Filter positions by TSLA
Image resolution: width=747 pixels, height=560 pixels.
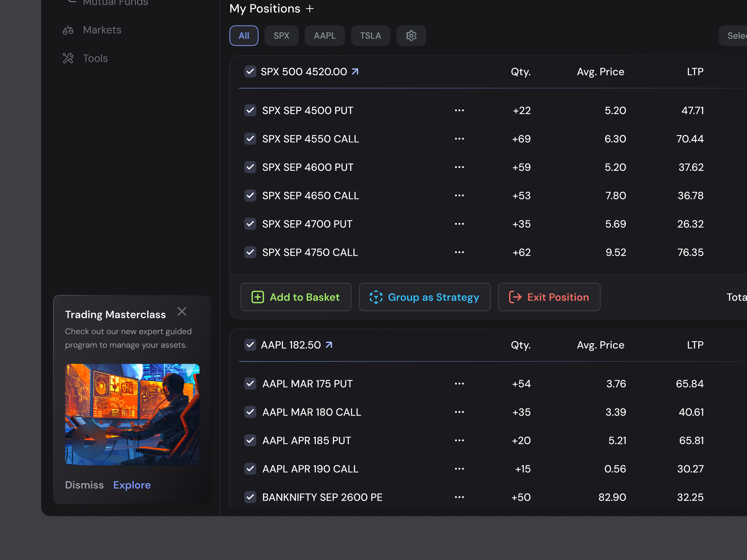pyautogui.click(x=370, y=35)
